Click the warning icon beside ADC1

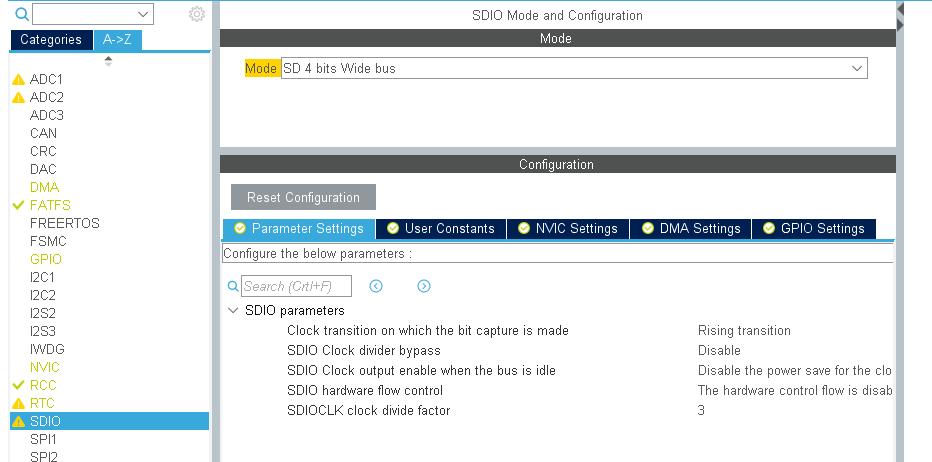[x=18, y=80]
